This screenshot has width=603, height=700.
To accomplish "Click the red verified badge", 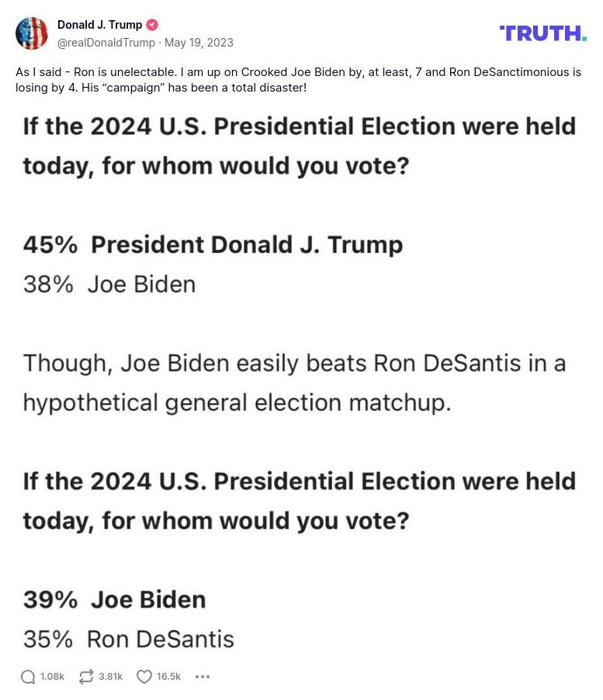I will click(153, 25).
